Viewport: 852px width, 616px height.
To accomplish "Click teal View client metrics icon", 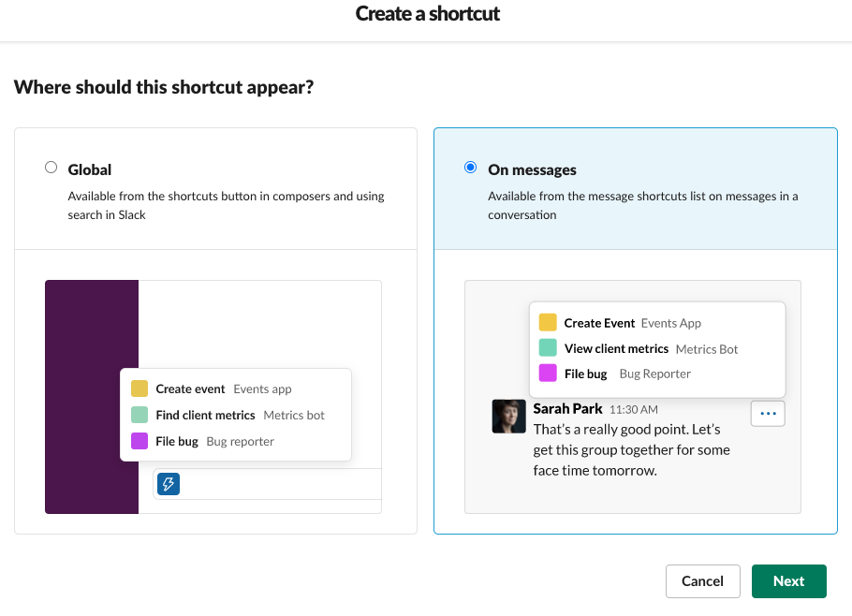I will click(x=548, y=348).
